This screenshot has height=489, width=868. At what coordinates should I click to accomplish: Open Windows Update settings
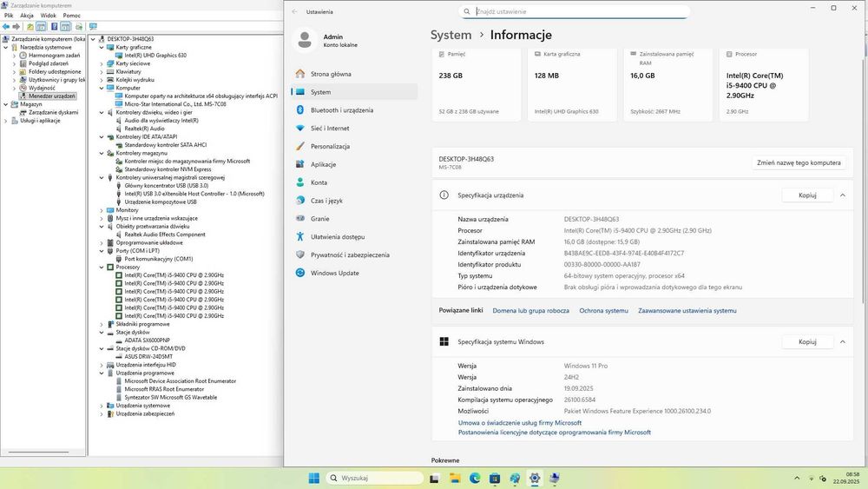(354, 273)
